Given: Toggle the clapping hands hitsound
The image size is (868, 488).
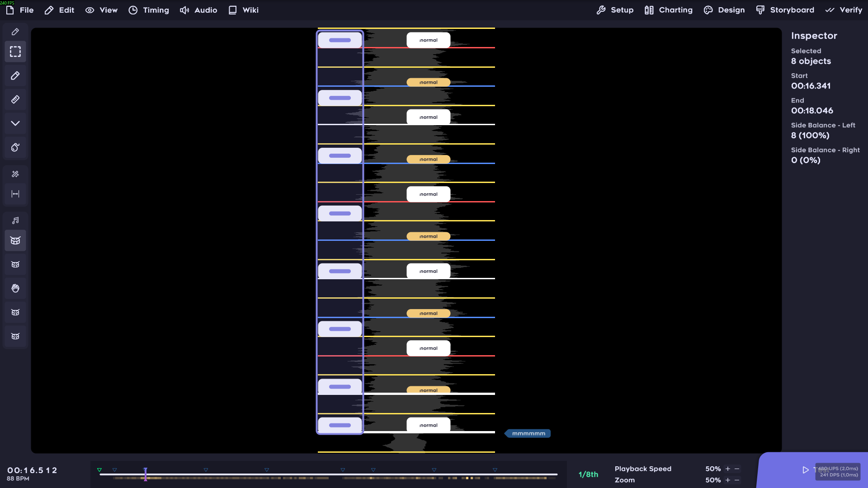Looking at the screenshot, I should pyautogui.click(x=15, y=288).
